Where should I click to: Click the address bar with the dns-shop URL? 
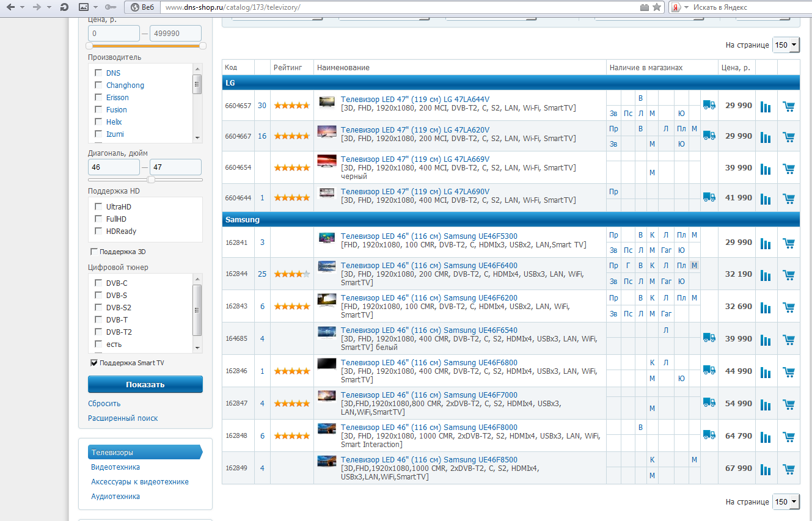tap(400, 7)
